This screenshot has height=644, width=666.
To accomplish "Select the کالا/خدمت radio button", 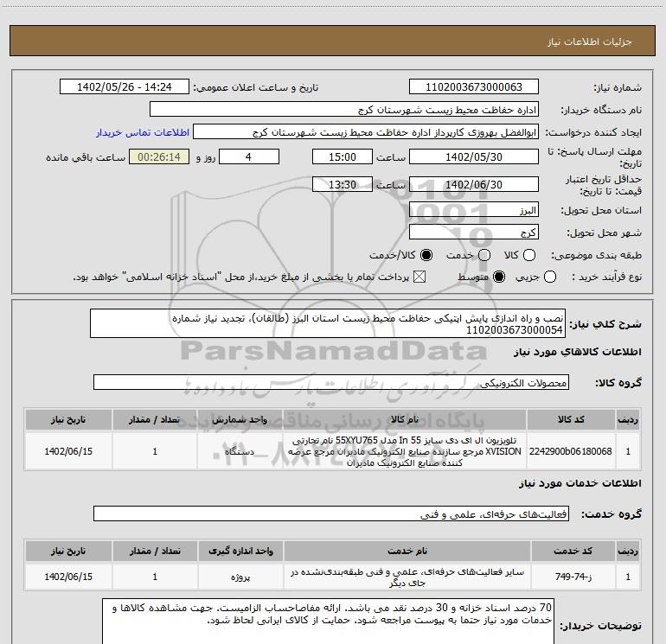I will tap(426, 255).
